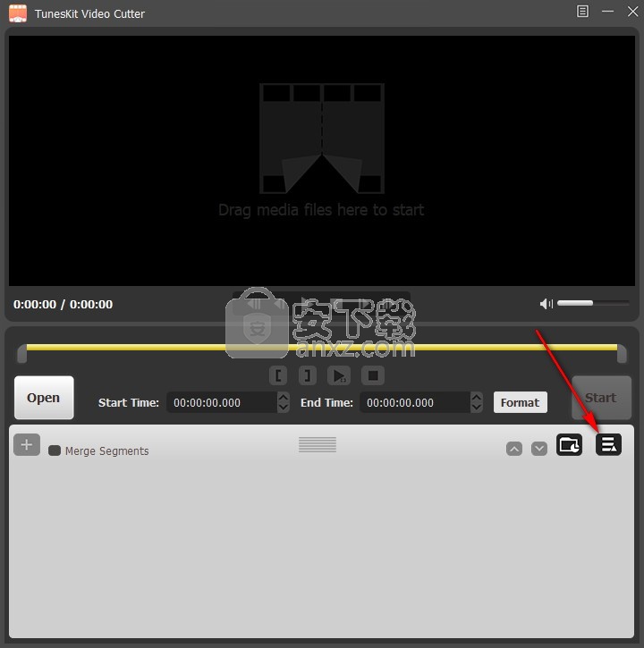Decrease End Time with down arrow
Viewport: 644px width, 648px height.
pos(477,408)
